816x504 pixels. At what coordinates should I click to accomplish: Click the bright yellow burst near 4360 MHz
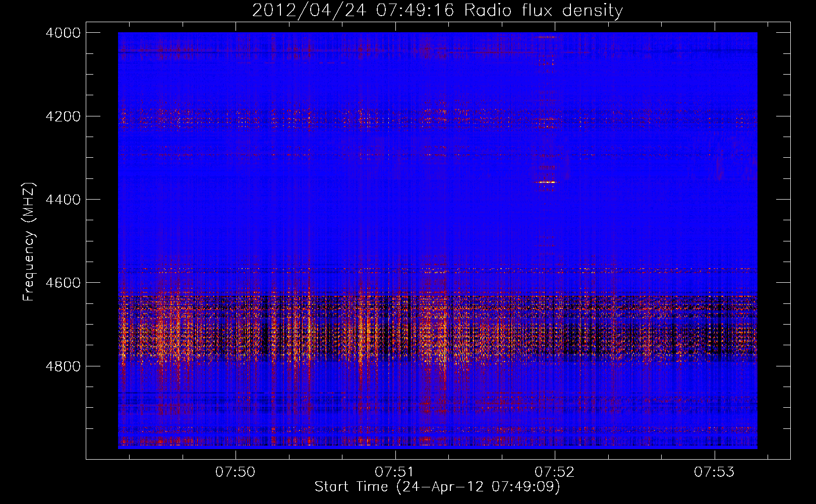click(x=547, y=182)
